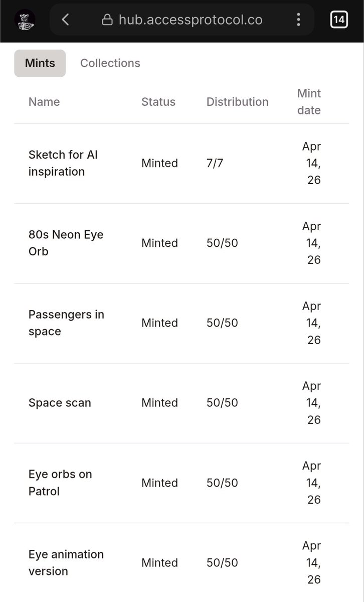Viewport: 364px width, 602px height.
Task: Tap the lock icon in address bar
Action: [107, 20]
